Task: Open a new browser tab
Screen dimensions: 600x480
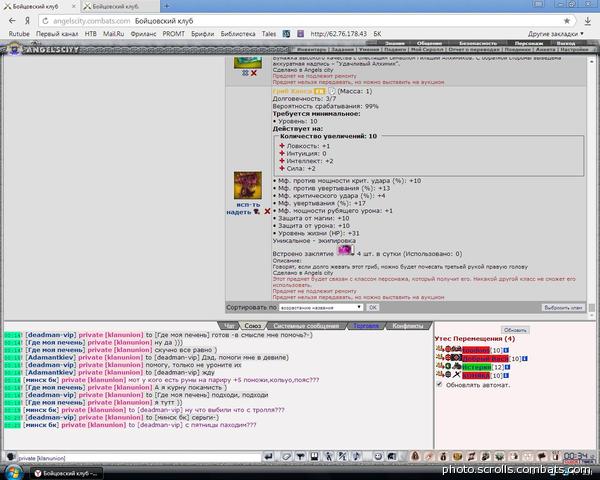Action: click(x=166, y=6)
